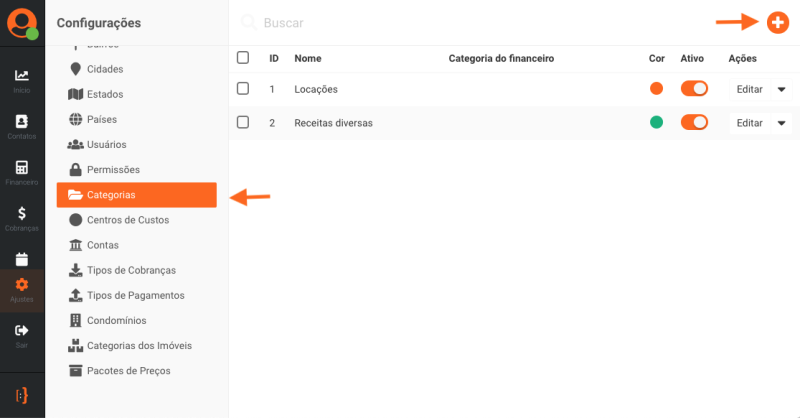Click the Buscar search field
Viewport: 800px width, 418px height.
point(450,22)
